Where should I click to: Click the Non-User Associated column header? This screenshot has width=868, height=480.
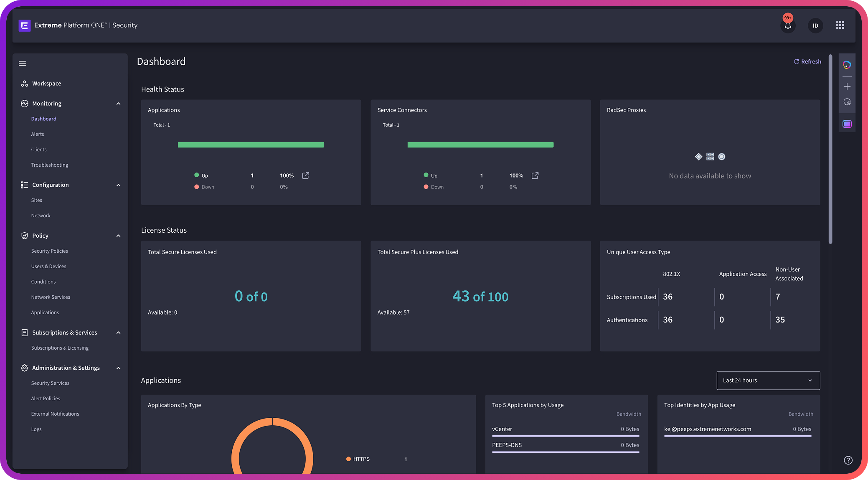[x=789, y=274]
